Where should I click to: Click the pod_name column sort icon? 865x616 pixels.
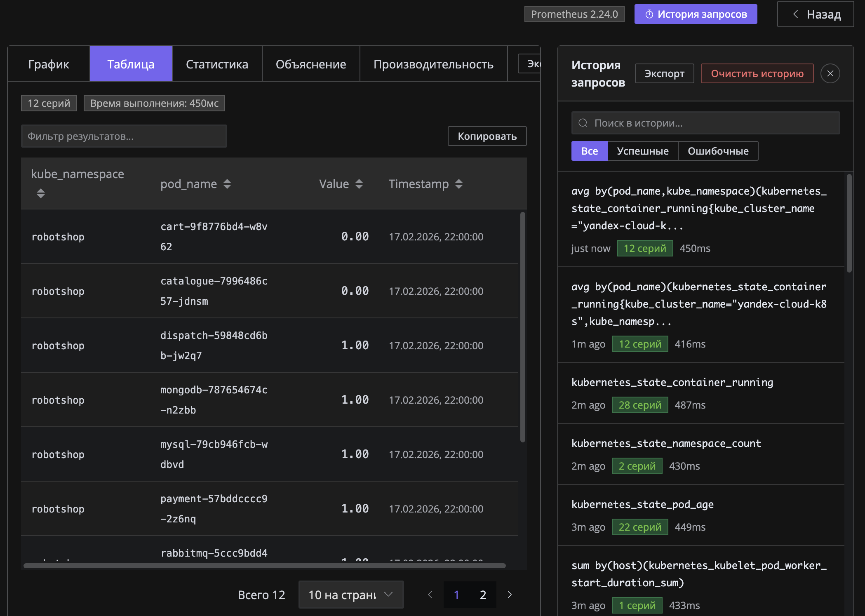coord(227,184)
